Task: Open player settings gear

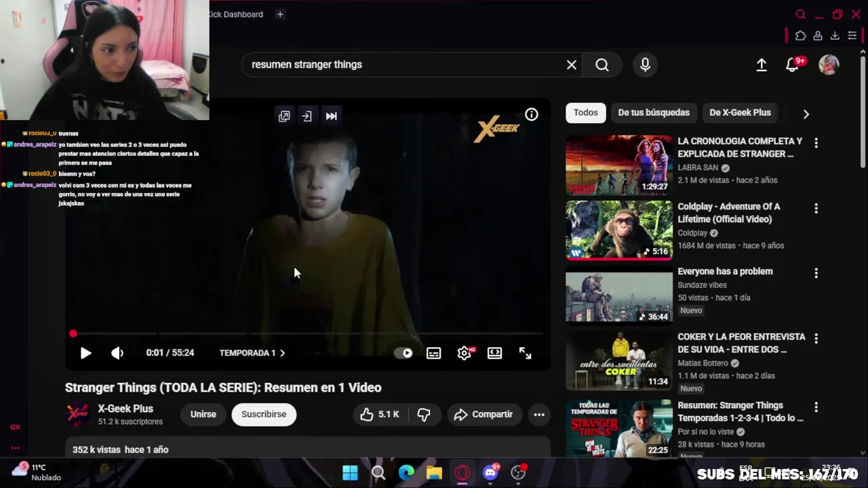Action: point(465,353)
